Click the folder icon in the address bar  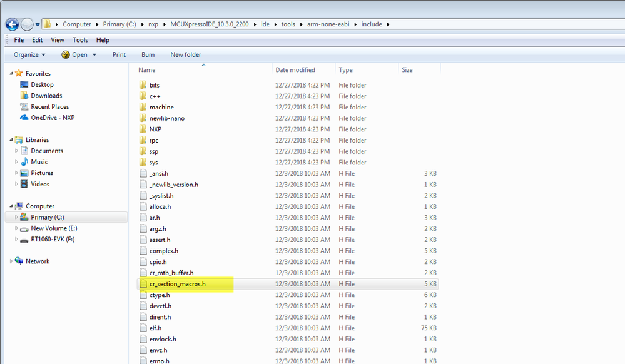pos(47,24)
